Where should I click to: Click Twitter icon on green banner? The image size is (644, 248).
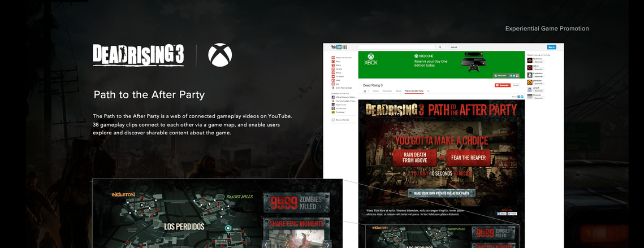coord(514,76)
